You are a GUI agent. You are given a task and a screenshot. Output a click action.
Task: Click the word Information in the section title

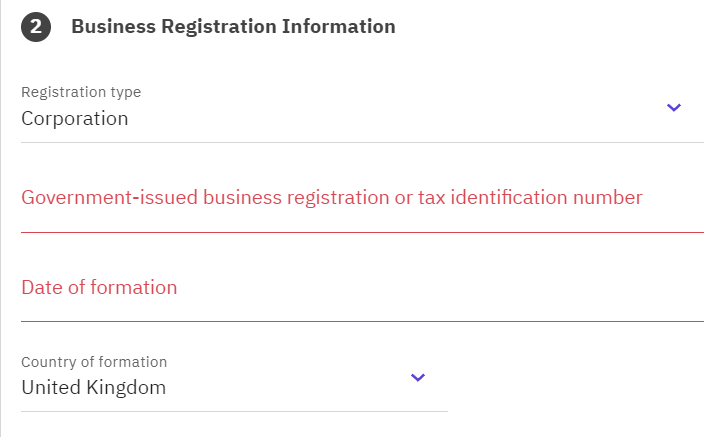(342, 27)
